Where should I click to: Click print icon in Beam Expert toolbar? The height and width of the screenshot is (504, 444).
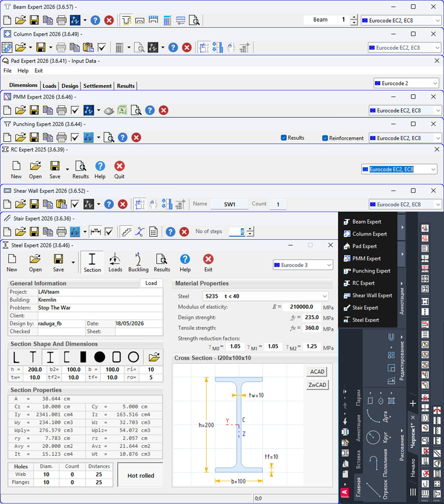[62, 20]
